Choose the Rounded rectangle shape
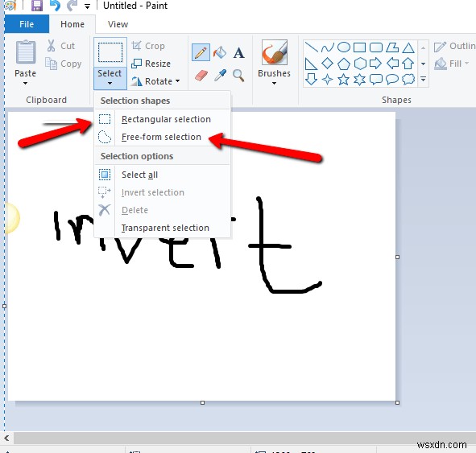This screenshot has height=453, width=476. 376,47
